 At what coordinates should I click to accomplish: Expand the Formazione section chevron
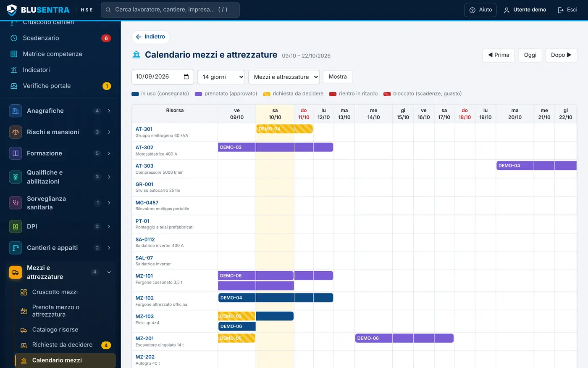coord(109,153)
